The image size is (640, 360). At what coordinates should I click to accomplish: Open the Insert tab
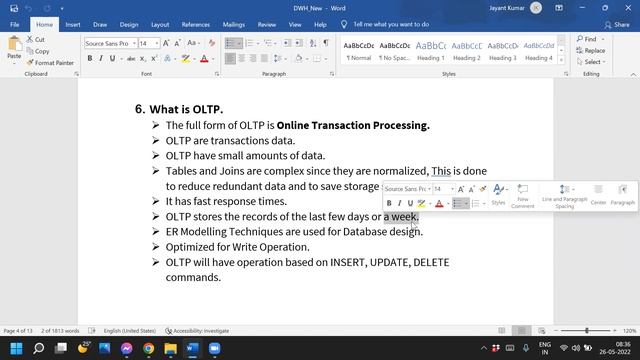tap(73, 24)
